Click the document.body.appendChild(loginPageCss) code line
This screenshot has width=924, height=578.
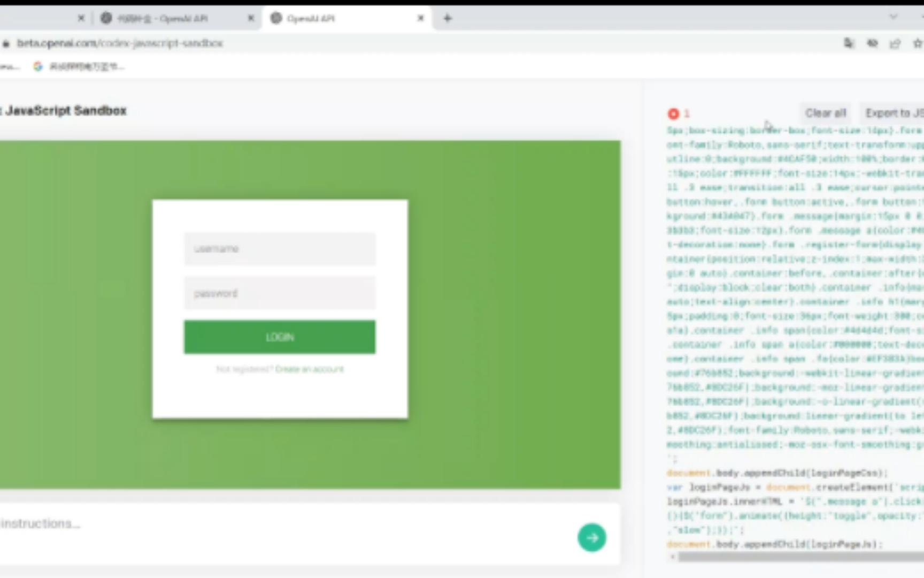pyautogui.click(x=777, y=473)
